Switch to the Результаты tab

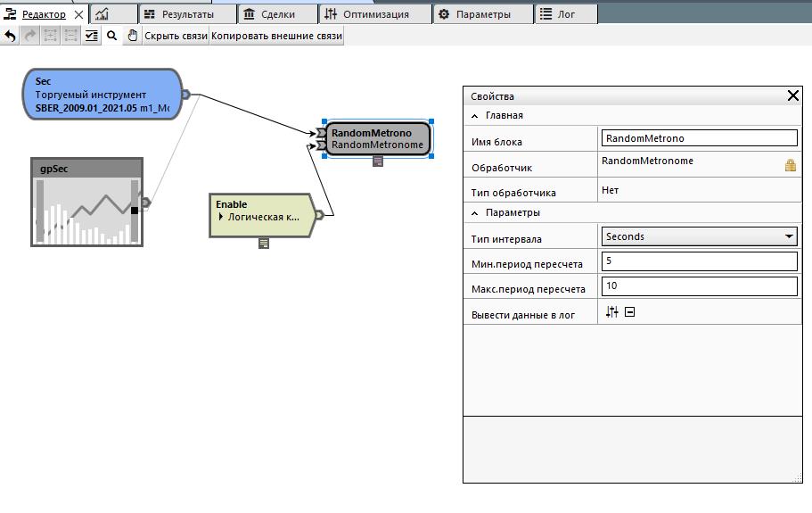pos(187,14)
